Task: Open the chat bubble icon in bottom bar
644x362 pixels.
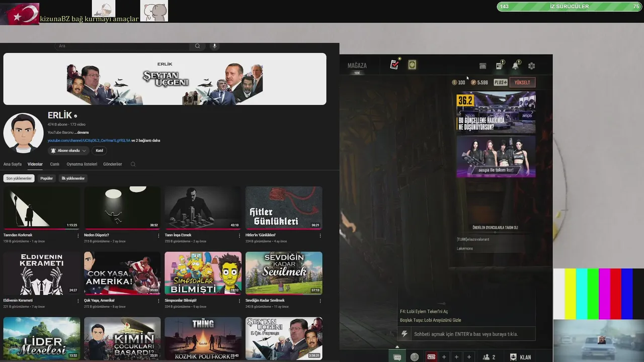Action: pos(397,357)
